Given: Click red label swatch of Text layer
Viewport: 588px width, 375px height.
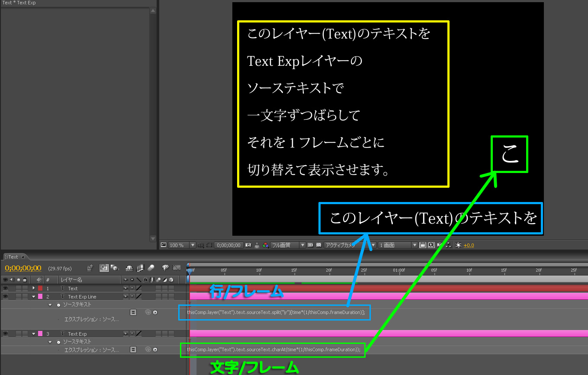Looking at the screenshot, I should 40,288.
